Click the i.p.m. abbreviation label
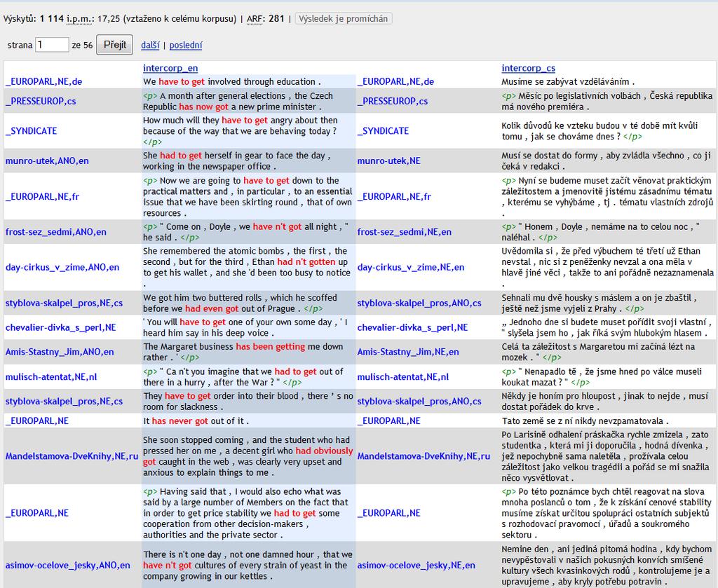Viewport: 718px width, 588px height. coord(81,19)
